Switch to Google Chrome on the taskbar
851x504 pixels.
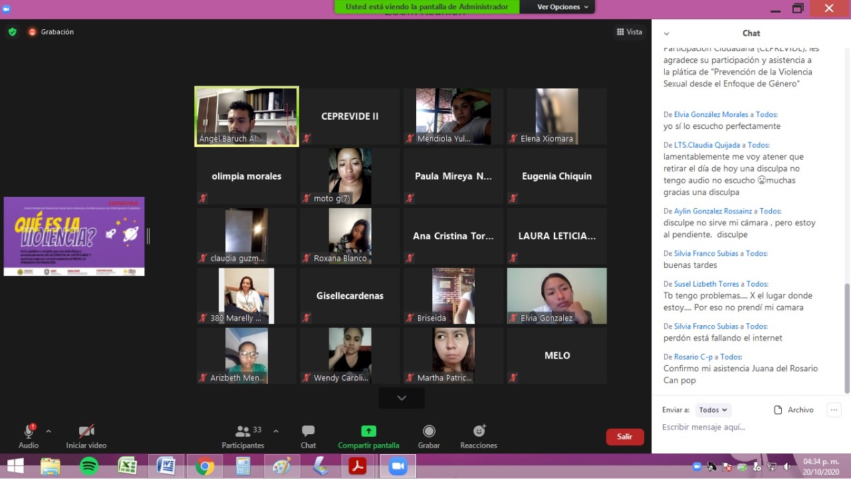tap(205, 466)
